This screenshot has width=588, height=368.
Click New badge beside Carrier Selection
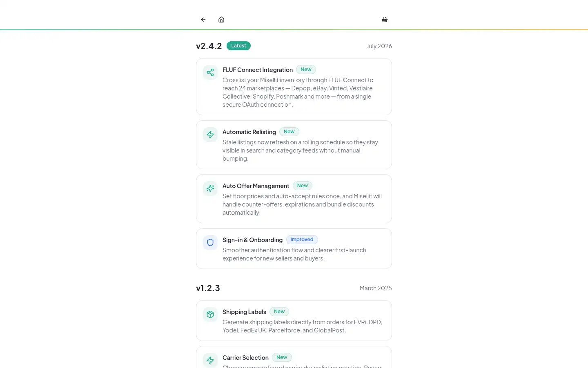click(x=282, y=357)
